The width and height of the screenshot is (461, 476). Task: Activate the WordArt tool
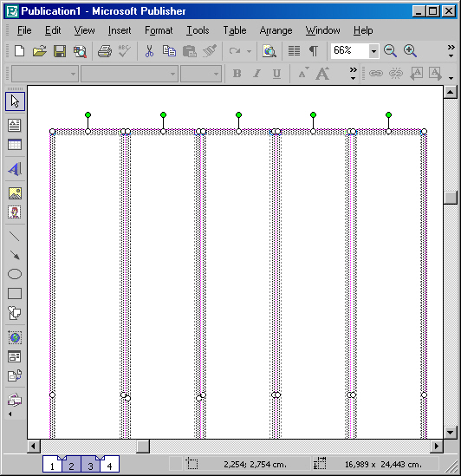click(14, 169)
